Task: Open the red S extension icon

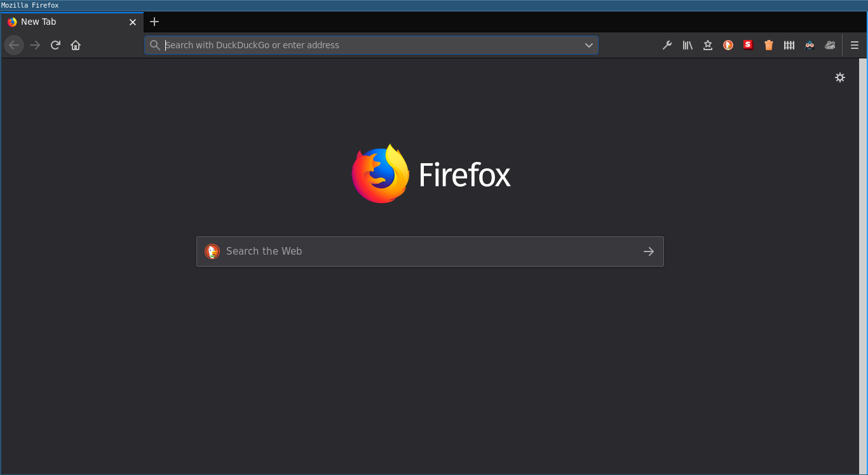Action: click(749, 45)
